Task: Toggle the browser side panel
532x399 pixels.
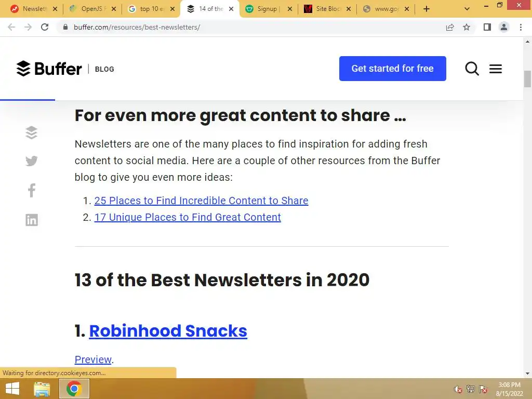Action: tap(487, 27)
